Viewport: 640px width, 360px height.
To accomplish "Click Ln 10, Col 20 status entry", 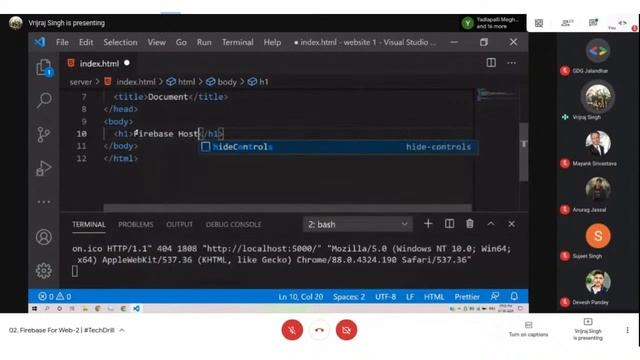I will (301, 297).
